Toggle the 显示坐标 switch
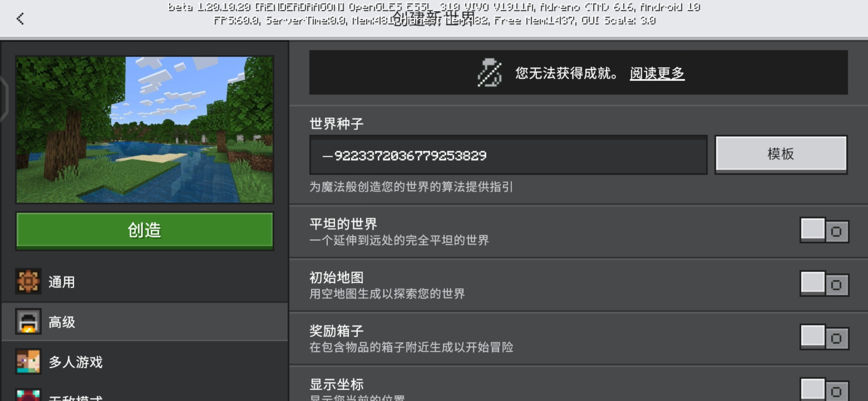This screenshot has width=868, height=401. point(824,390)
